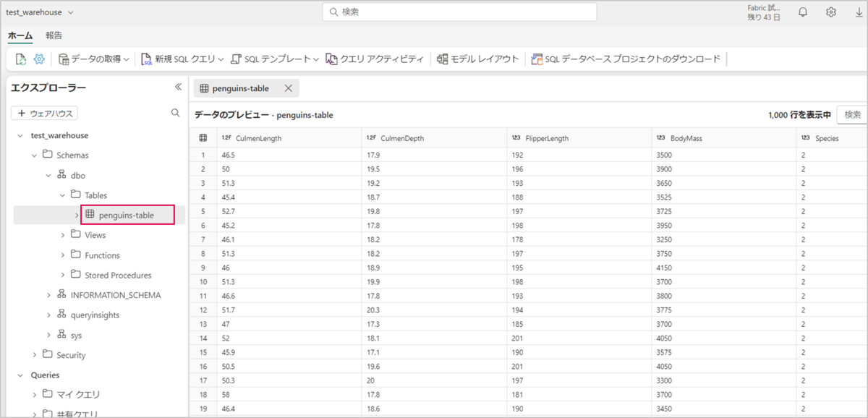Click the + ウェアハウス button
Viewport: 868px width, 418px height.
(x=44, y=114)
